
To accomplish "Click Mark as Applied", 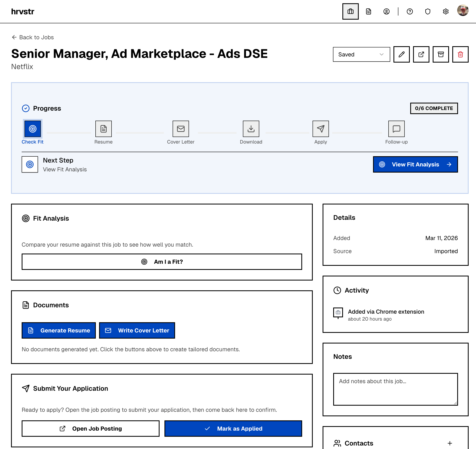I will 233,429.
